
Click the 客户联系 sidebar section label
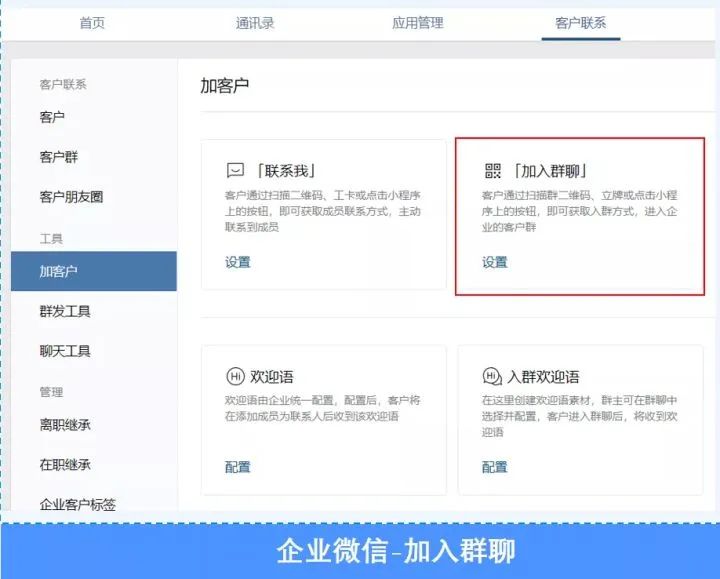63,84
